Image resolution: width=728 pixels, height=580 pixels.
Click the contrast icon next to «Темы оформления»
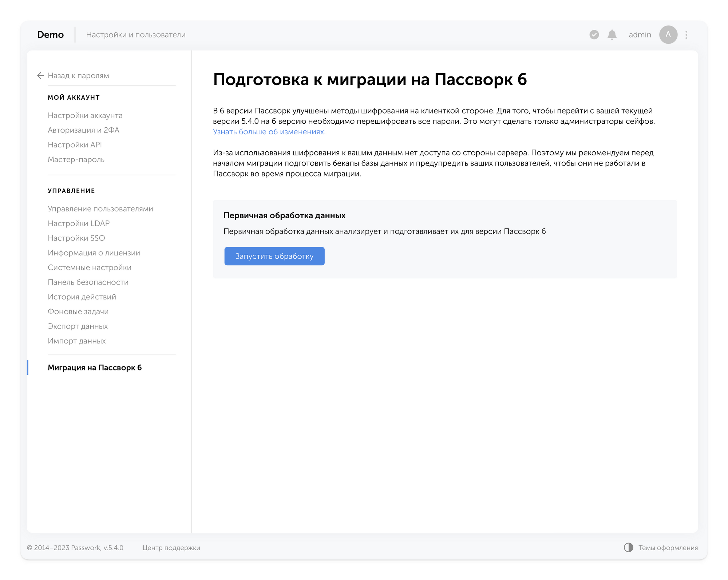[628, 548]
